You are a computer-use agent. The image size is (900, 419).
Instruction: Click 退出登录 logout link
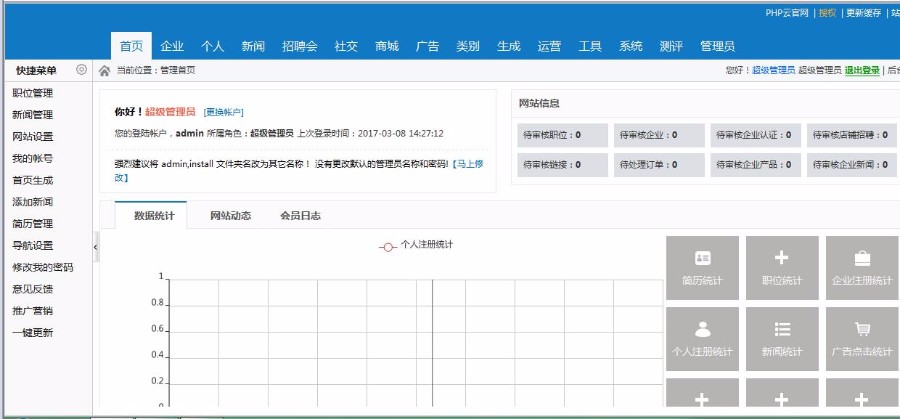point(862,70)
